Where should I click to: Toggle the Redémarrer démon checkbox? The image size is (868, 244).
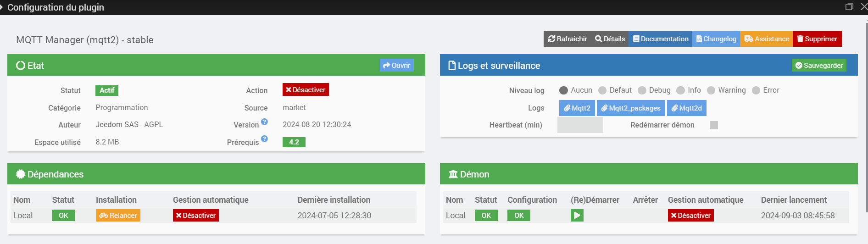click(713, 125)
